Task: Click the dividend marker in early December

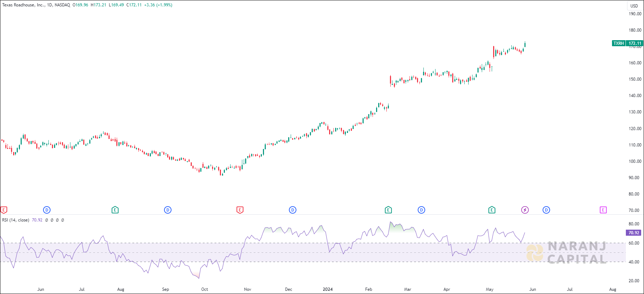Action: tap(292, 210)
